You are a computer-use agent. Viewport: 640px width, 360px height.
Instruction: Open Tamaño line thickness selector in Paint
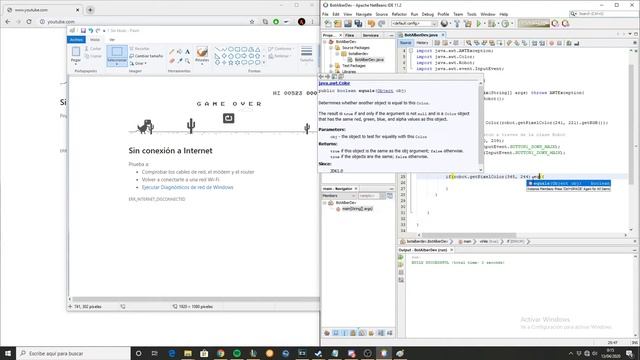coord(307,54)
